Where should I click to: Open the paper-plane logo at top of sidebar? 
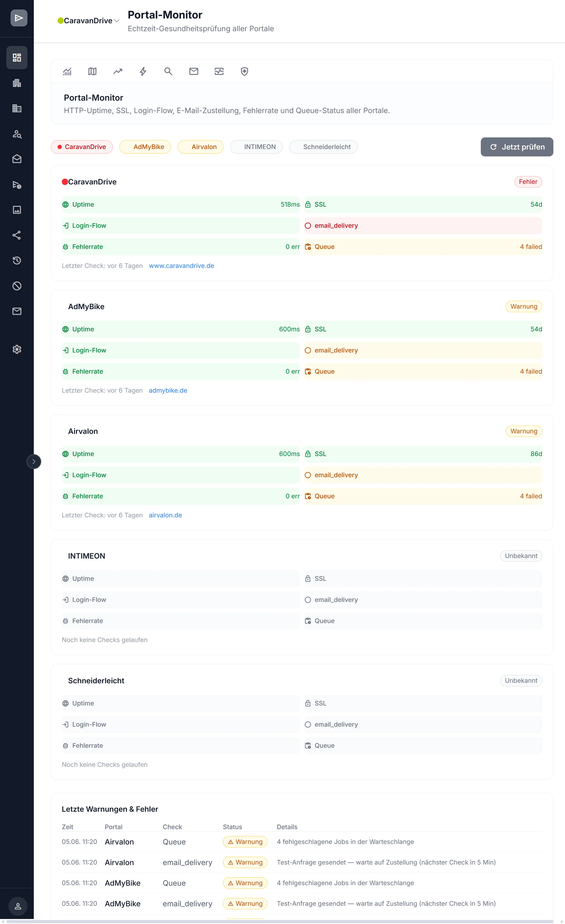tap(19, 18)
